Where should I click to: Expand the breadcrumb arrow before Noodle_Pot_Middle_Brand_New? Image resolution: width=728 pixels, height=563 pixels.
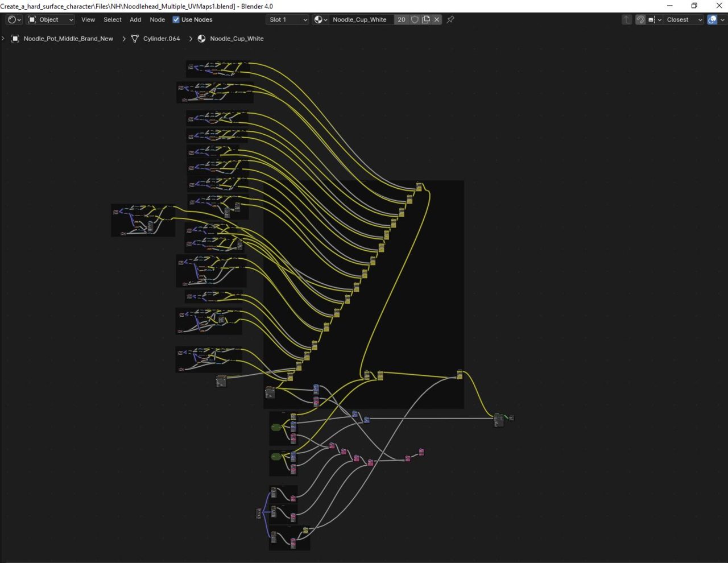(x=3, y=39)
